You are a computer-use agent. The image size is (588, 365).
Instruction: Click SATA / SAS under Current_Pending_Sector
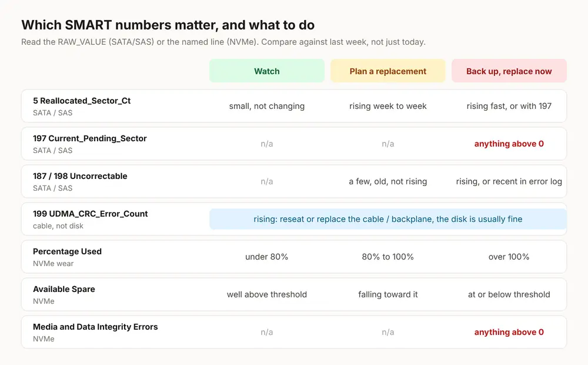(52, 150)
